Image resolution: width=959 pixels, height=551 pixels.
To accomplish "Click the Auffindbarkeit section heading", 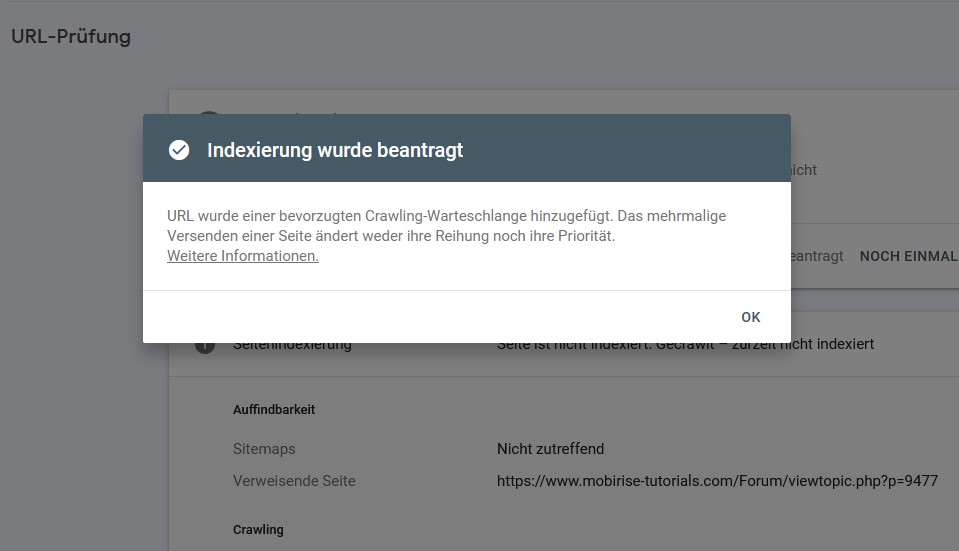I will 274,409.
